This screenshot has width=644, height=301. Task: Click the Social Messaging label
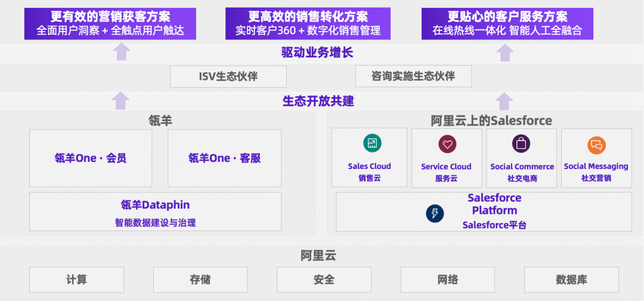[596, 166]
